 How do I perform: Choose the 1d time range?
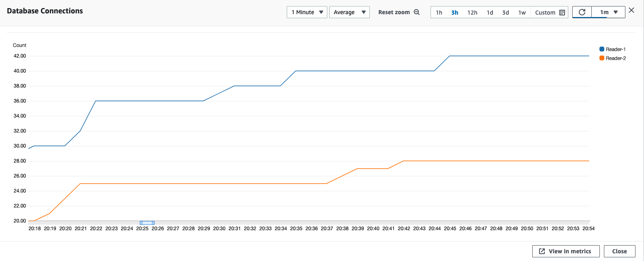click(490, 13)
